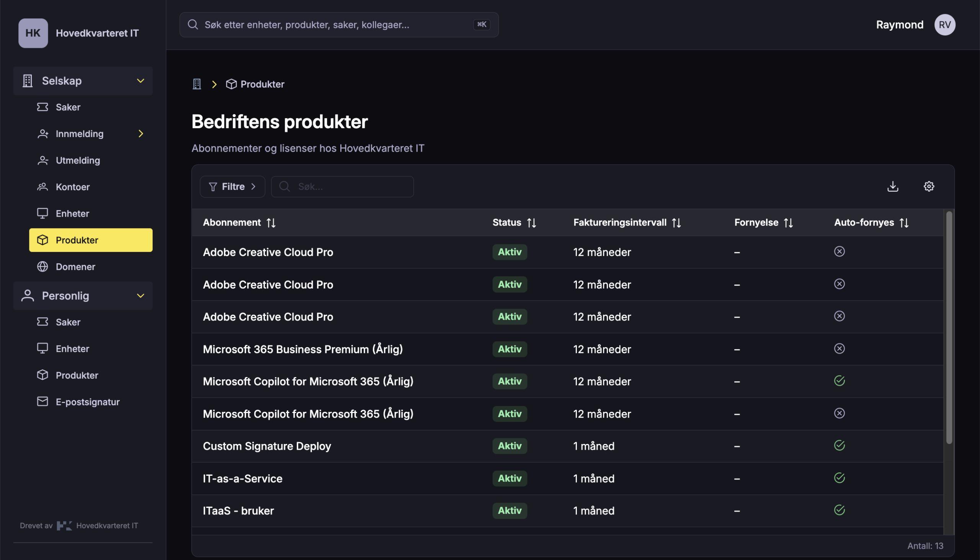
Task: Open Enheter under Personlig
Action: click(91, 348)
